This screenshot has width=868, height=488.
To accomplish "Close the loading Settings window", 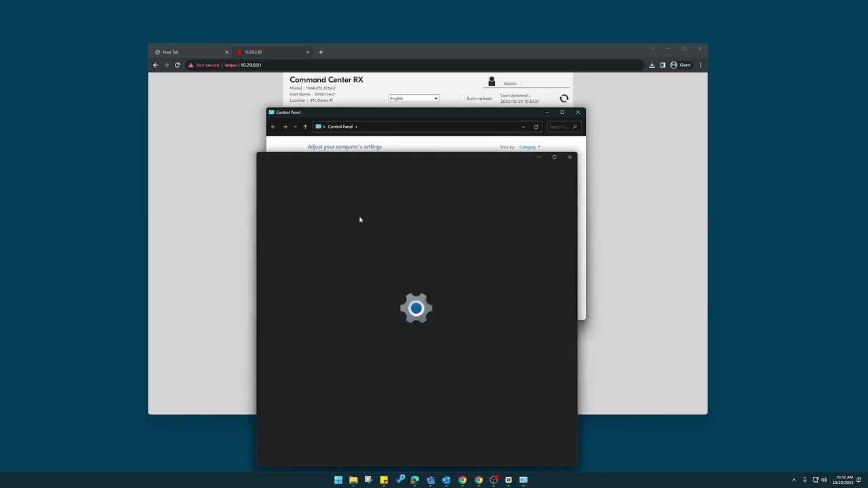I will [x=570, y=157].
